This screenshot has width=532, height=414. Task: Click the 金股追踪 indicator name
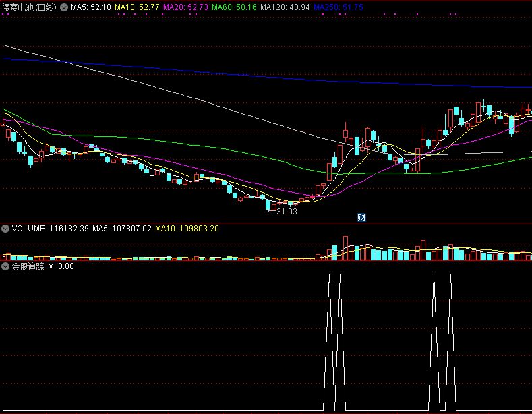click(x=28, y=266)
